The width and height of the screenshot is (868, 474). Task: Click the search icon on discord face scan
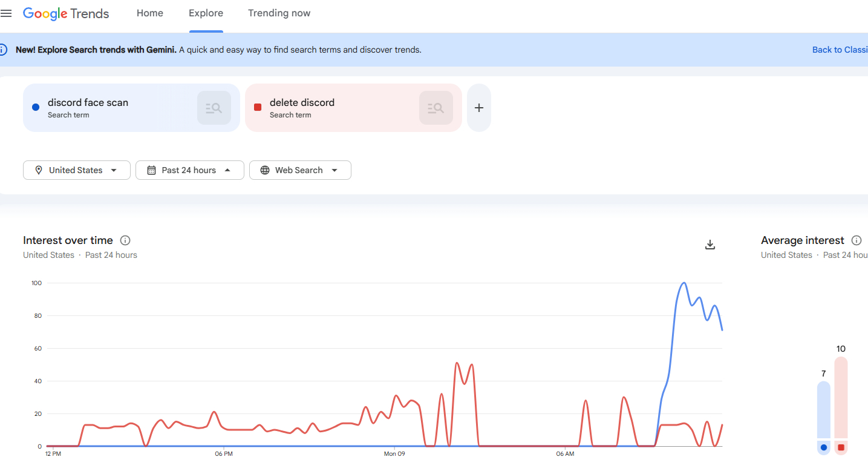(214, 108)
